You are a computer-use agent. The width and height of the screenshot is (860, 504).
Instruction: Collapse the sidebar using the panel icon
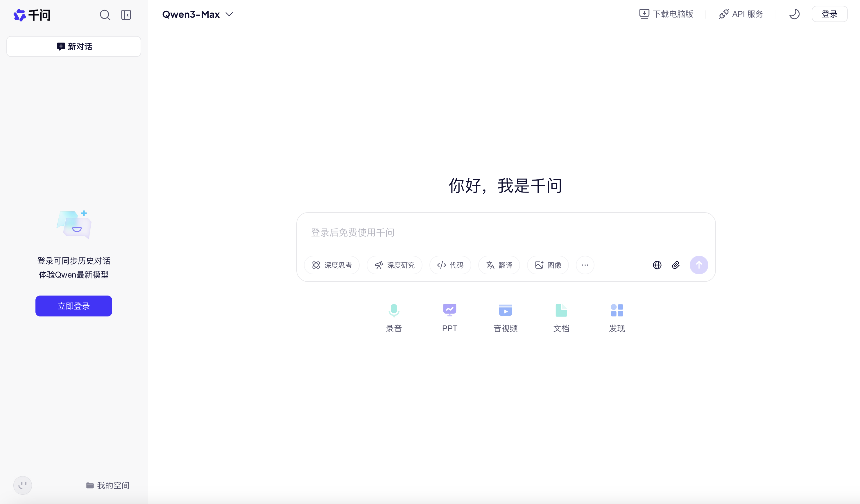pyautogui.click(x=126, y=15)
